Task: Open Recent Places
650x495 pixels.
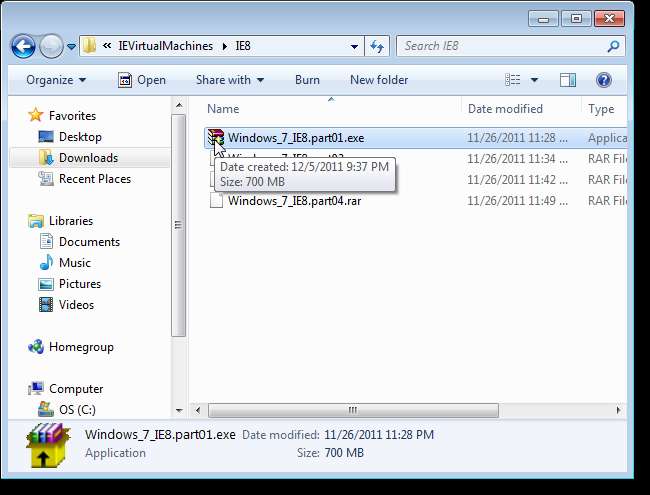Action: click(x=95, y=179)
